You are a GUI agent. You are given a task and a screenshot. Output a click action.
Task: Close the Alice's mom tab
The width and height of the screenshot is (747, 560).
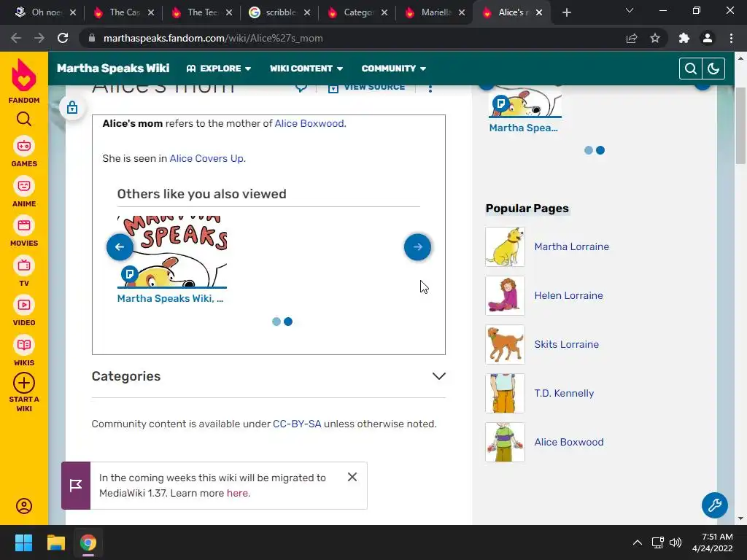[x=539, y=12]
